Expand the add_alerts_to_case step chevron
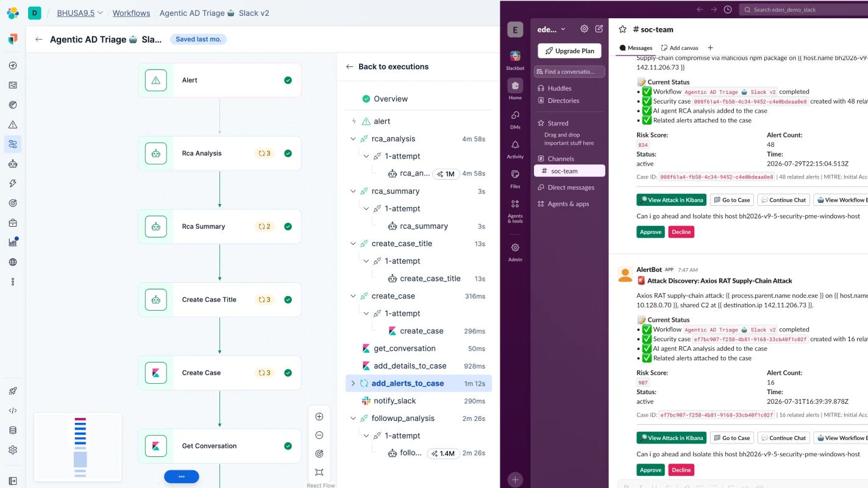The width and height of the screenshot is (868, 488). (353, 383)
